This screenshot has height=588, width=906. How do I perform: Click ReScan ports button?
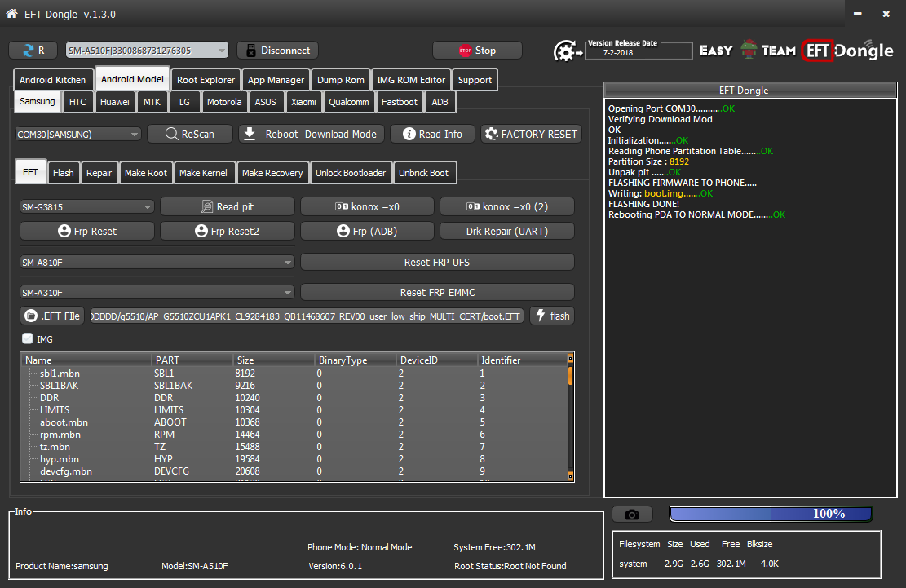pyautogui.click(x=189, y=134)
